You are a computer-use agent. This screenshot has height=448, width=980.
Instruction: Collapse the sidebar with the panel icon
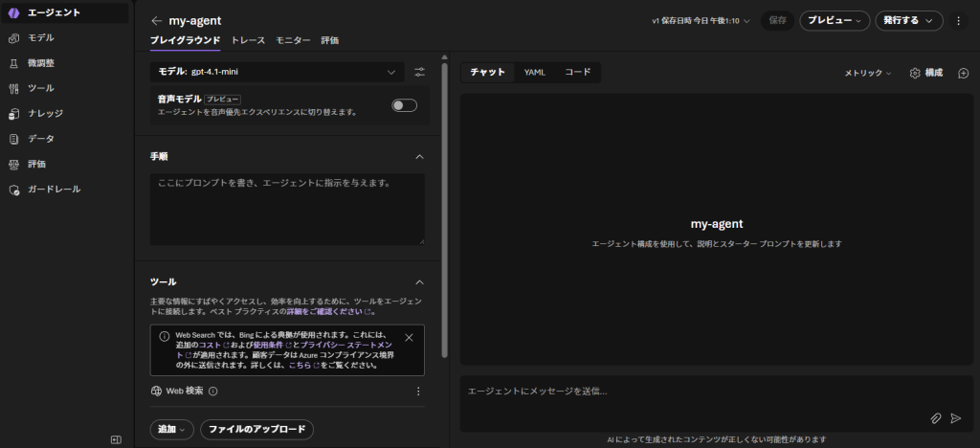116,440
